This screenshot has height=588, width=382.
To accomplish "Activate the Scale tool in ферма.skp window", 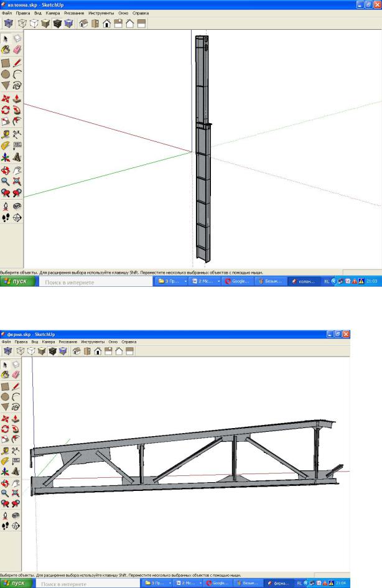I will (5, 439).
